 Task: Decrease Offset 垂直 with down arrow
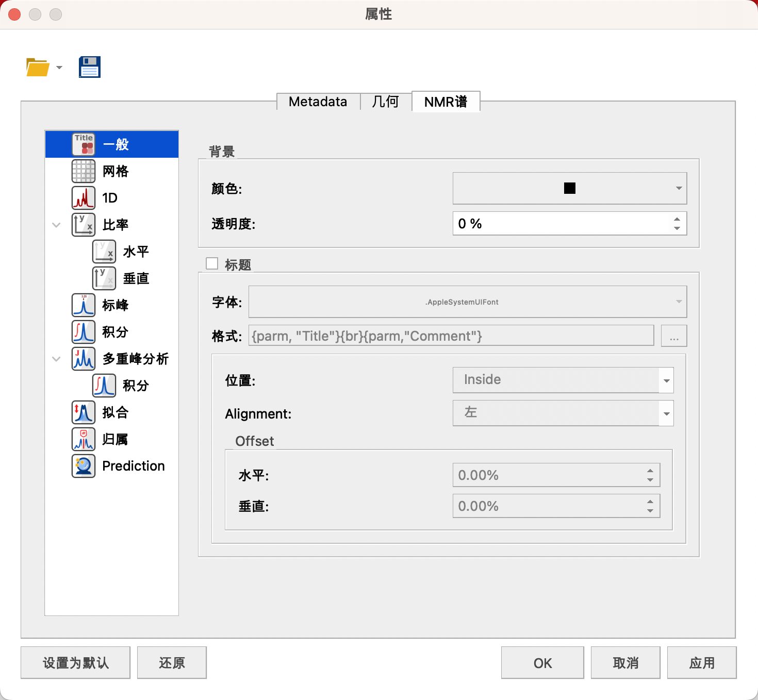click(x=650, y=511)
